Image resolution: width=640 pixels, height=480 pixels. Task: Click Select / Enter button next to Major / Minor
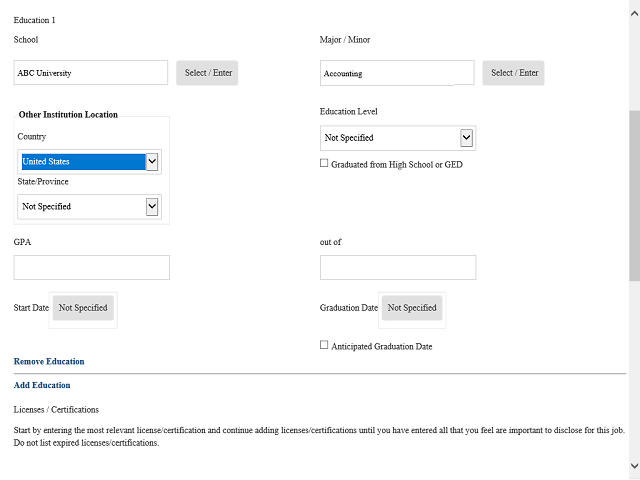(x=513, y=73)
